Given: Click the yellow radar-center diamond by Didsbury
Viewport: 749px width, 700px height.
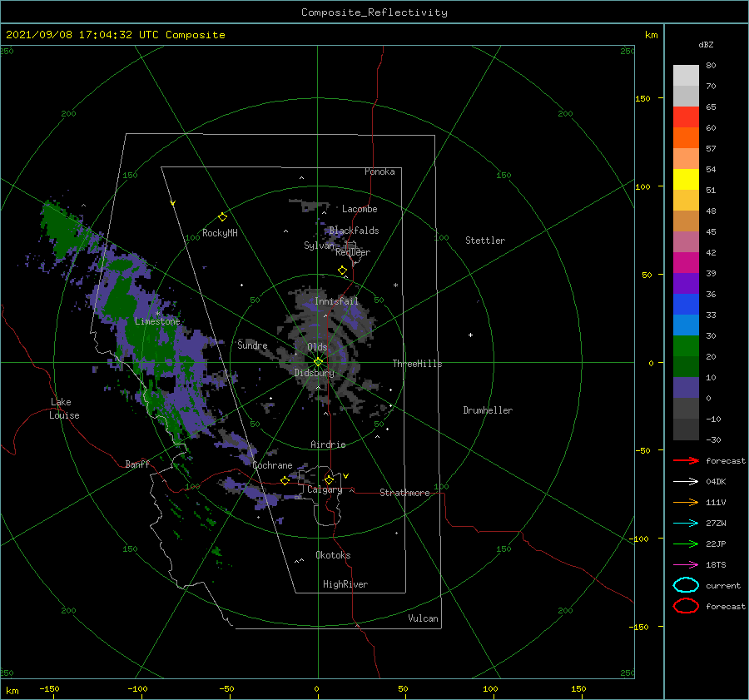Looking at the screenshot, I should click(x=318, y=362).
